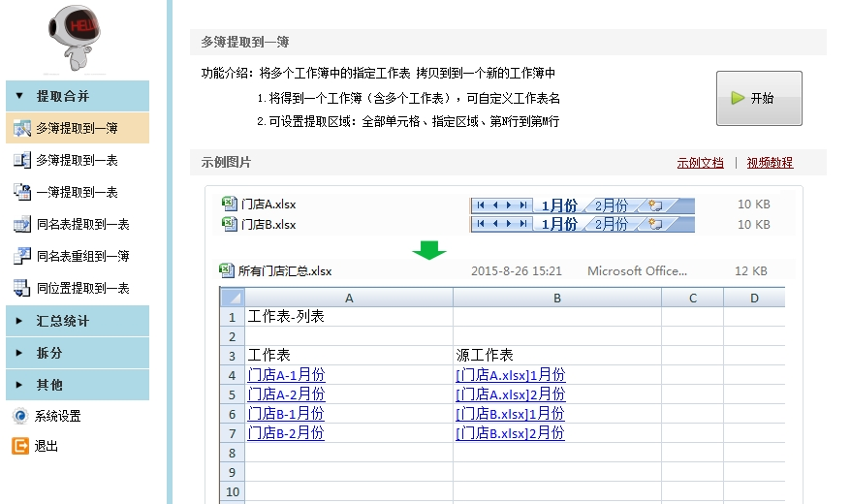The height and width of the screenshot is (504, 851).
Task: Open the 示例文档 link
Action: tap(700, 163)
